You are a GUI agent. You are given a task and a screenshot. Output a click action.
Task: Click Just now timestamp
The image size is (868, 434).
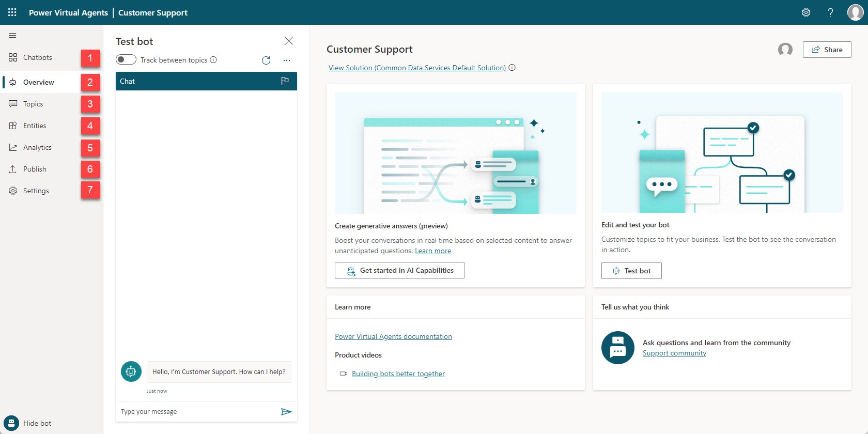[157, 391]
